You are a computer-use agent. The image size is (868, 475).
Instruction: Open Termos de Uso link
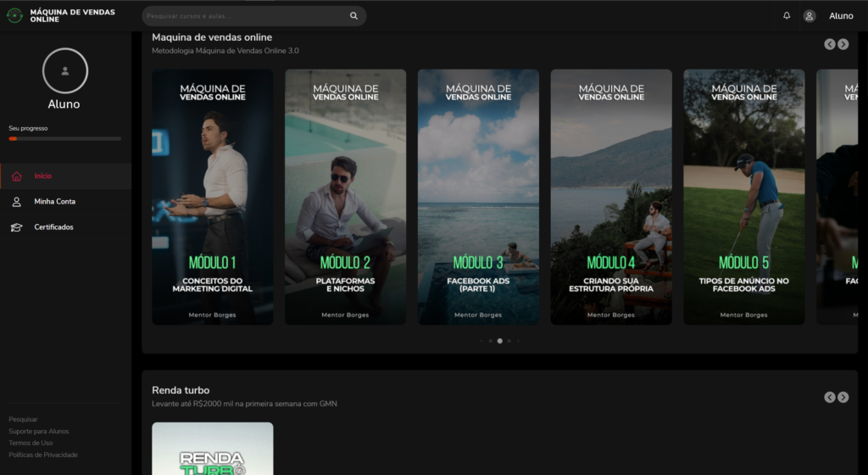(x=31, y=443)
